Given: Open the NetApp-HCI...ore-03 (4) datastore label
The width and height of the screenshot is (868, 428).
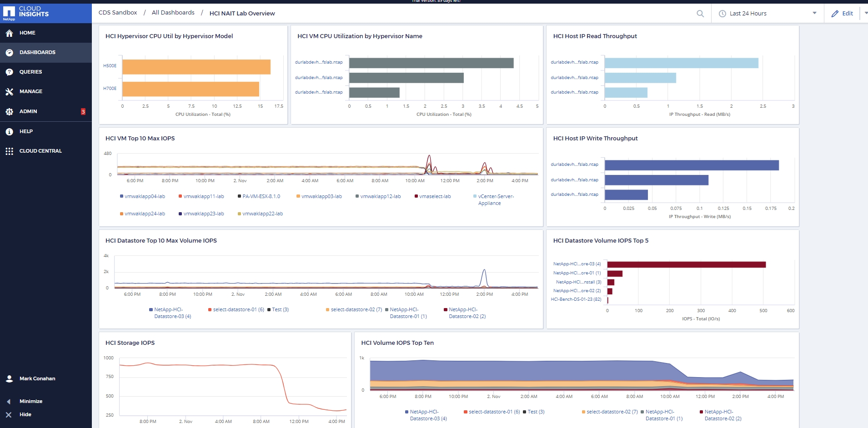Looking at the screenshot, I should click(x=577, y=264).
